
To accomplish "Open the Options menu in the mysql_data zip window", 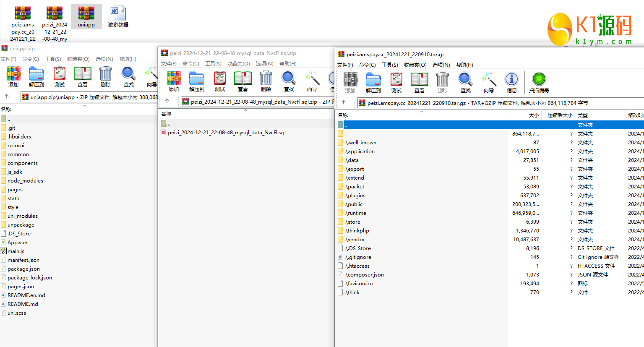I will pos(264,64).
